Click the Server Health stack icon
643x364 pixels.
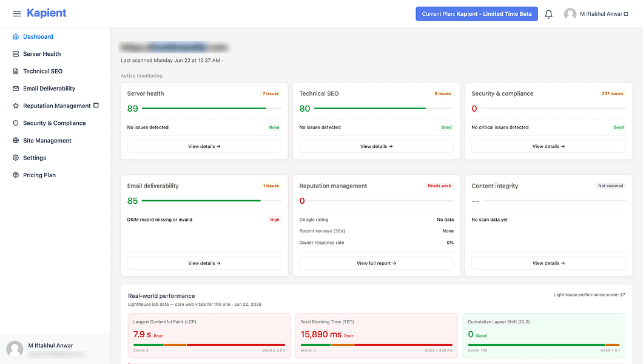[16, 54]
